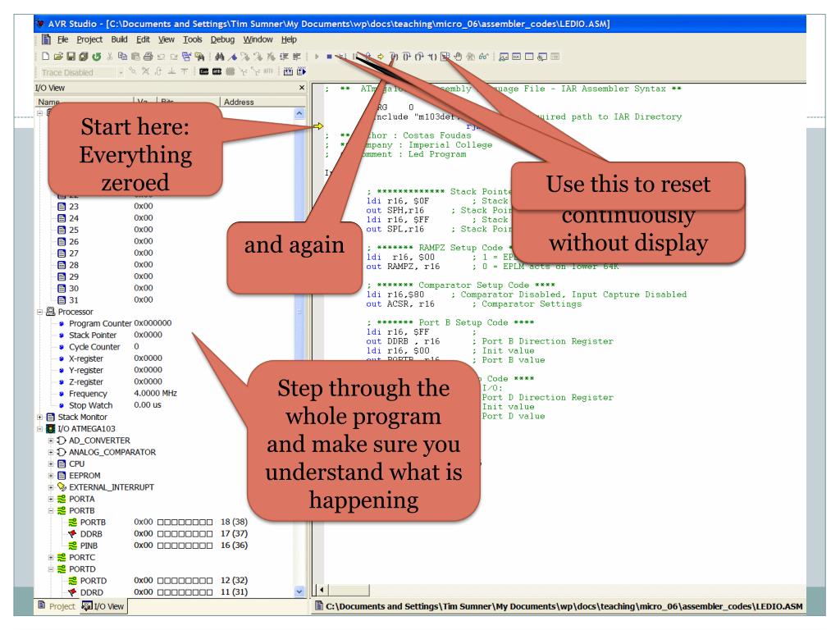This screenshot has height=630, width=840.
Task: Click the Step Over debug icon
Action: coord(407,57)
